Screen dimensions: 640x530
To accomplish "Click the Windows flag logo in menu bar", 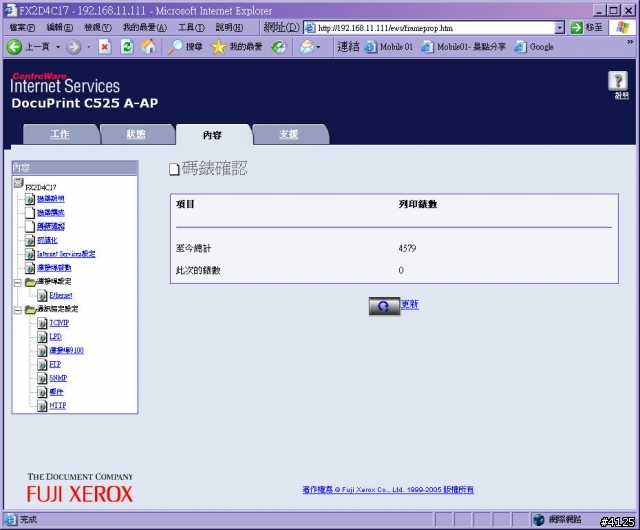I will pyautogui.click(x=622, y=27).
